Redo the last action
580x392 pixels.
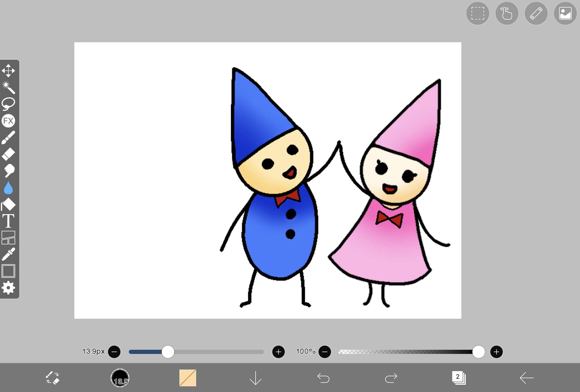391,378
